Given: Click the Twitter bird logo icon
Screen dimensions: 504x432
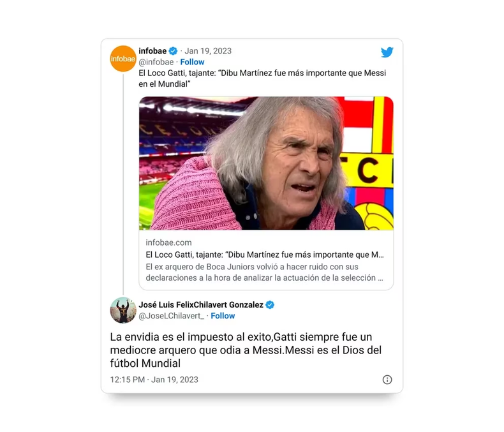Looking at the screenshot, I should [387, 52].
